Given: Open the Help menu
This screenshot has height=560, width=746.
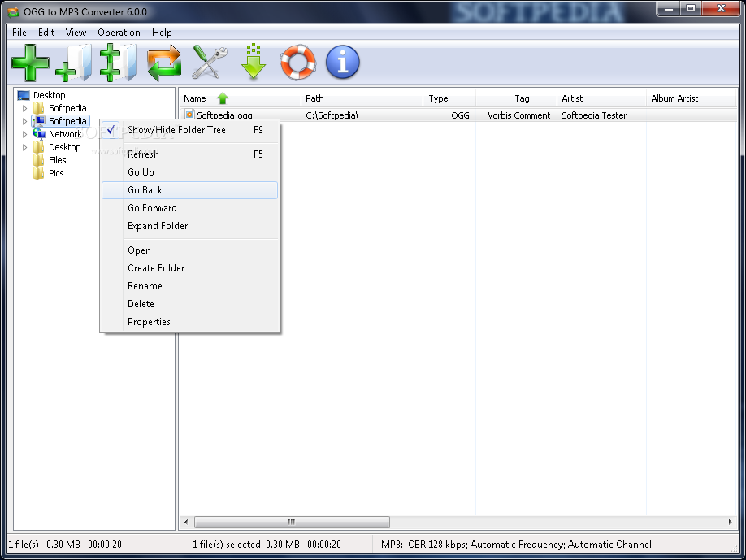Looking at the screenshot, I should pos(162,33).
